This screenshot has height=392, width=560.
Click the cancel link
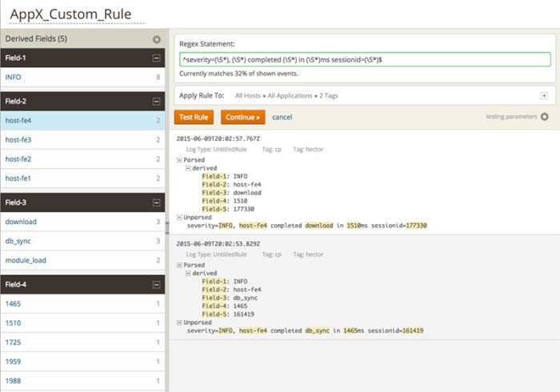282,117
